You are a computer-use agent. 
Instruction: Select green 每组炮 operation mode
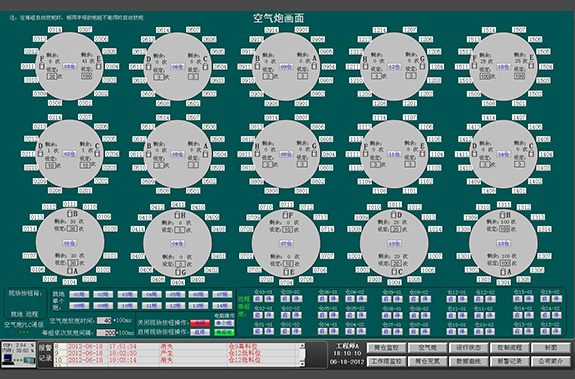point(224,332)
